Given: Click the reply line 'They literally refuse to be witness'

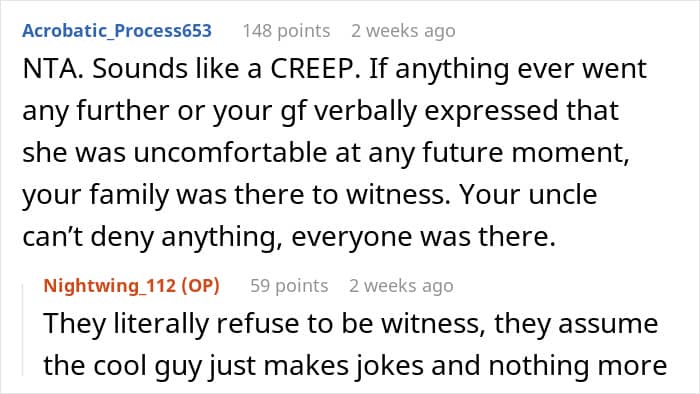Looking at the screenshot, I should click(x=265, y=323).
